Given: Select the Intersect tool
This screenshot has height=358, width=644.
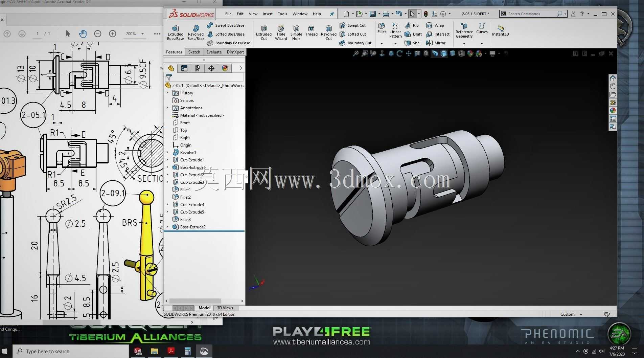Looking at the screenshot, I should coord(438,34).
